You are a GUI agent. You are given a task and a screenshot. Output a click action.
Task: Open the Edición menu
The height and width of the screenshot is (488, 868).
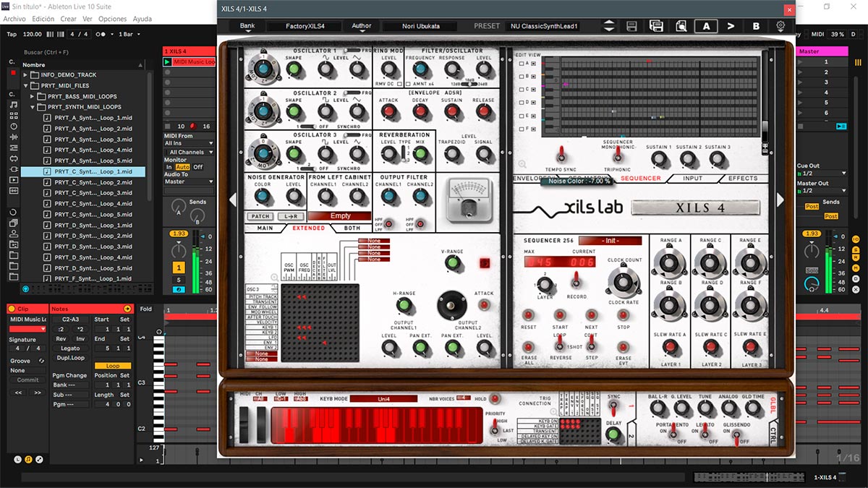point(43,19)
